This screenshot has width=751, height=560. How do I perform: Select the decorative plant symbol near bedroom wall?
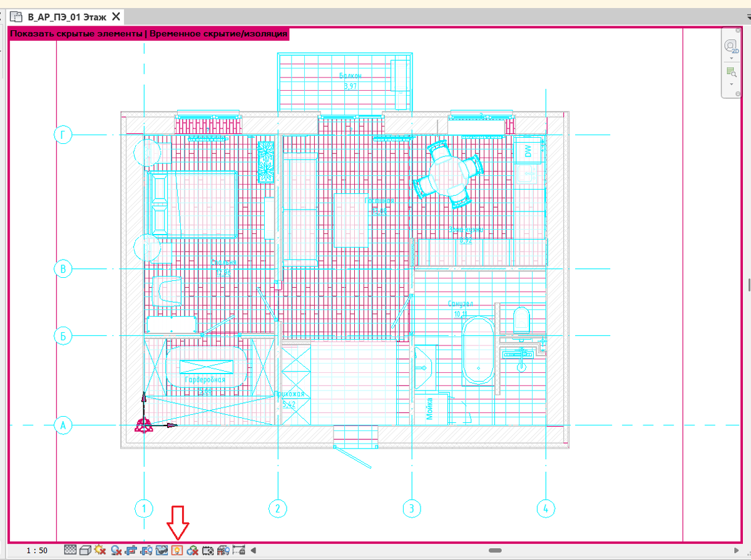[267, 161]
